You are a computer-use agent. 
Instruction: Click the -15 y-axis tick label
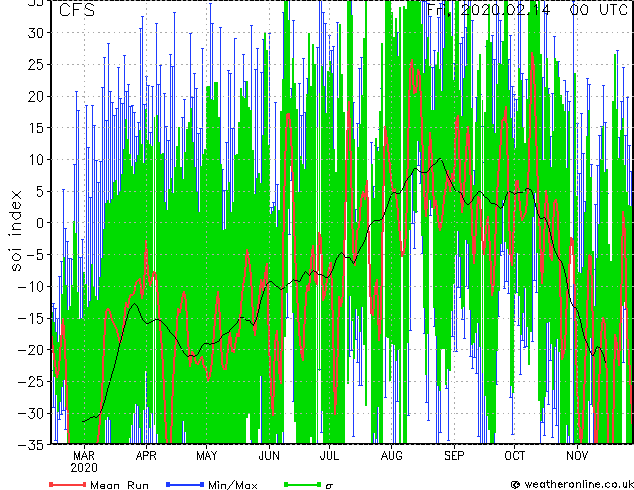tap(31, 318)
